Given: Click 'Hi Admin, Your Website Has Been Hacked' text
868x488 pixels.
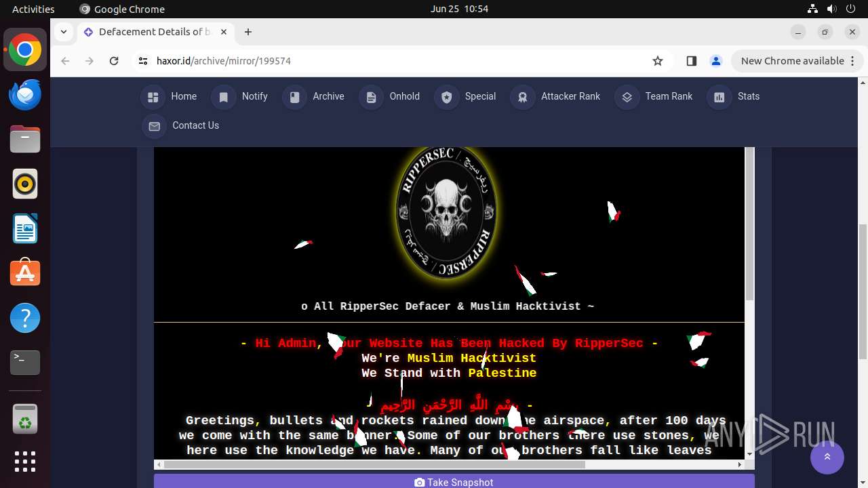Looking at the screenshot, I should [x=449, y=344].
